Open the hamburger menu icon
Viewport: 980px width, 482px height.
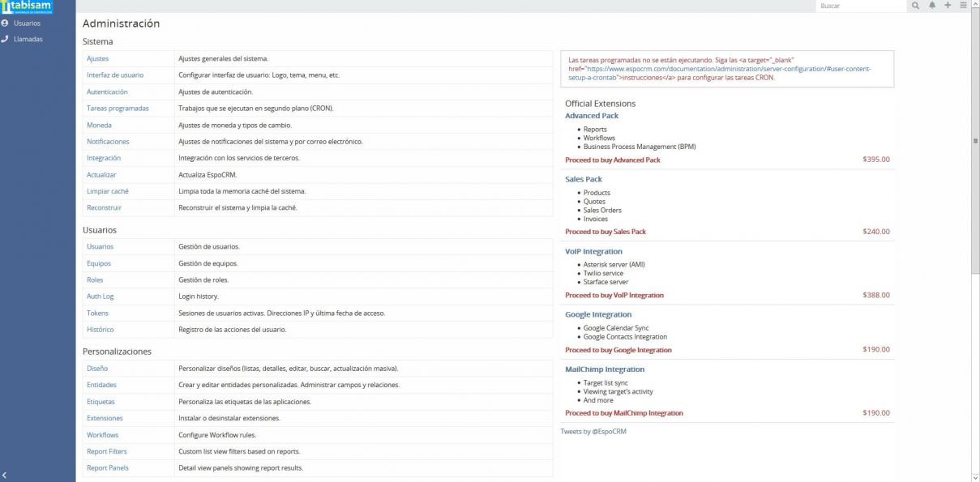[963, 6]
